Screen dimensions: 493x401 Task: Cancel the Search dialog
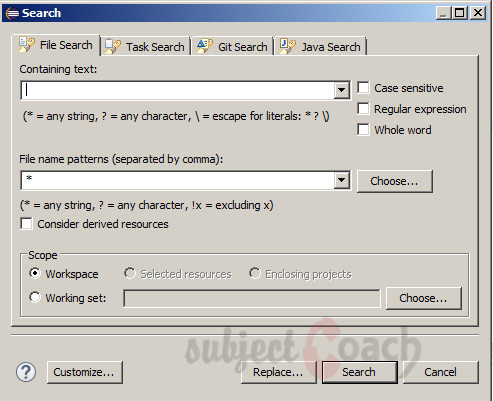[441, 372]
